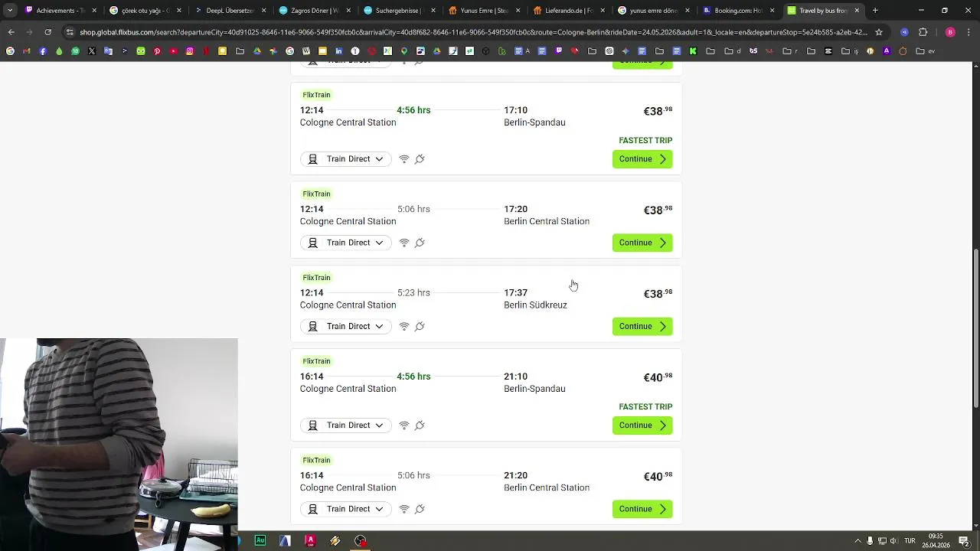Image resolution: width=980 pixels, height=551 pixels.
Task: Expand Train Direct details for 17:37 Berlin Südkreuz trip
Action: click(x=346, y=326)
